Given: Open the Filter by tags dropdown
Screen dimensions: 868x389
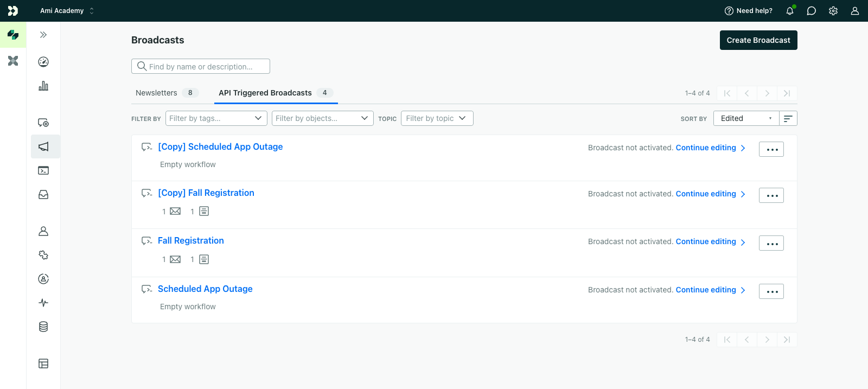Looking at the screenshot, I should click(x=215, y=118).
